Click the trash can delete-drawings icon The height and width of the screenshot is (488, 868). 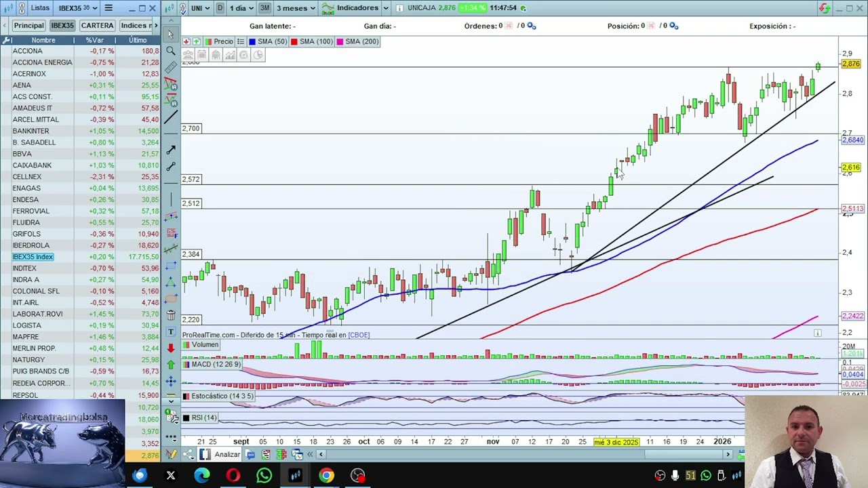coord(170,315)
